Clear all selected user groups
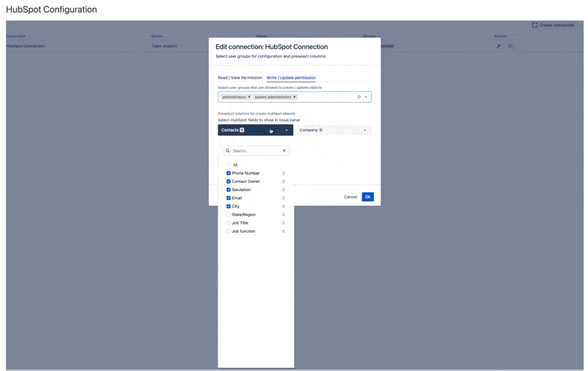This screenshot has height=371, width=588. pos(359,97)
